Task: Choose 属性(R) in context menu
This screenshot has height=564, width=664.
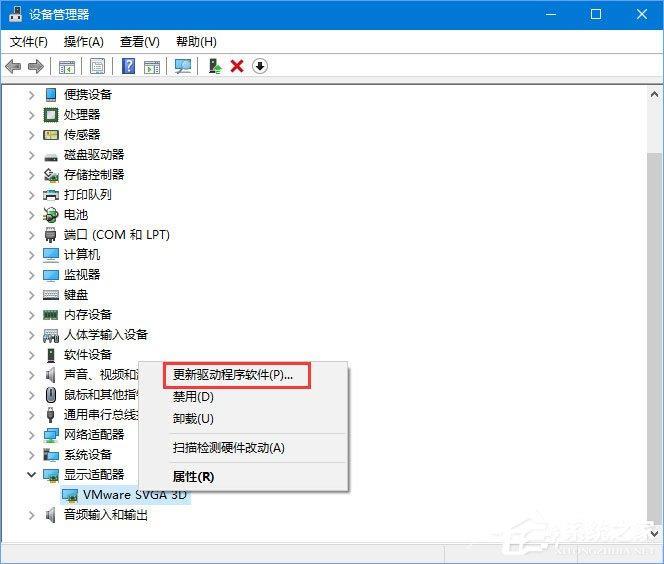Action: (x=243, y=477)
